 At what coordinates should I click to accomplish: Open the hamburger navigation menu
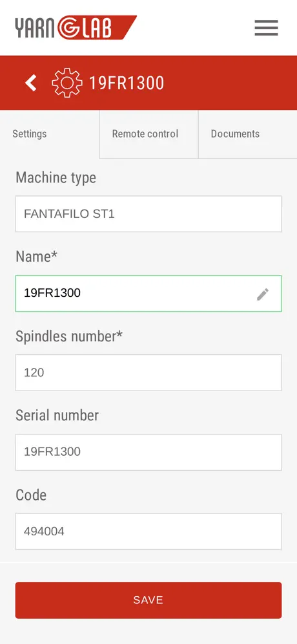266,28
